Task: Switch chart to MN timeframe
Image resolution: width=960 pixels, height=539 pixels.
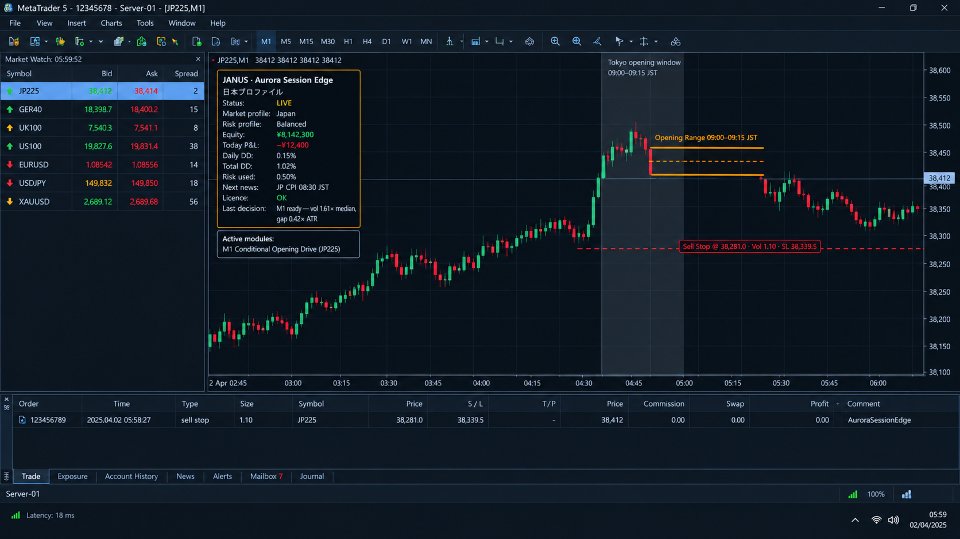Action: pyautogui.click(x=426, y=42)
